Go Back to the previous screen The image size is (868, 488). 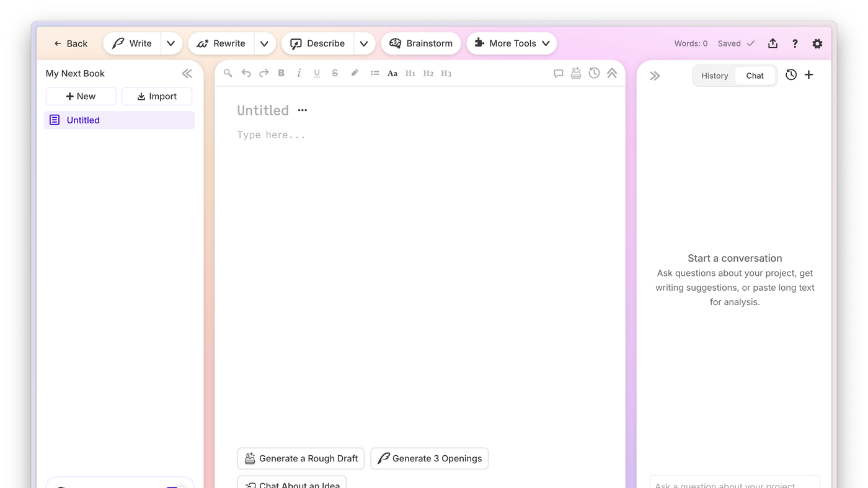pyautogui.click(x=71, y=43)
